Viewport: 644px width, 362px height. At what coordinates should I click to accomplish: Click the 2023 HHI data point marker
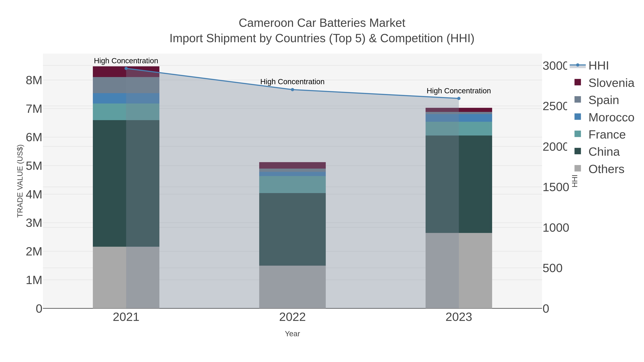click(459, 98)
